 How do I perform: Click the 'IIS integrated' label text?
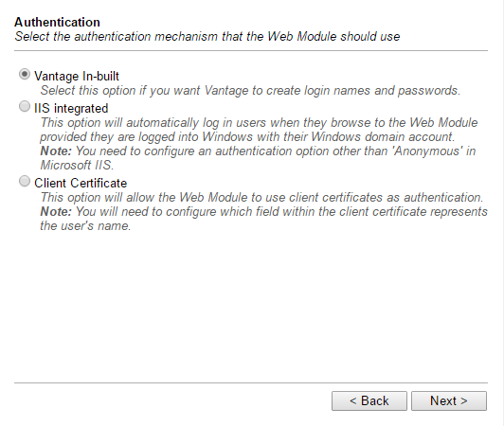coord(71,108)
